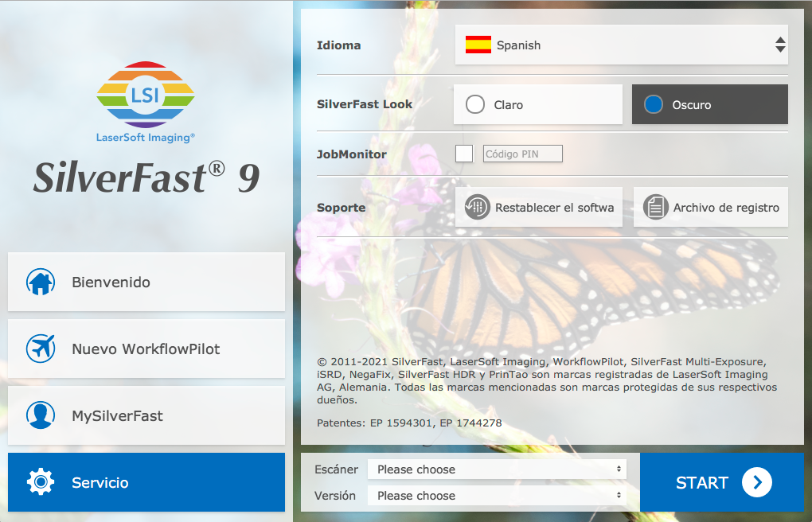This screenshot has width=812, height=522.
Task: Click the reset software sliders icon
Action: tap(478, 207)
